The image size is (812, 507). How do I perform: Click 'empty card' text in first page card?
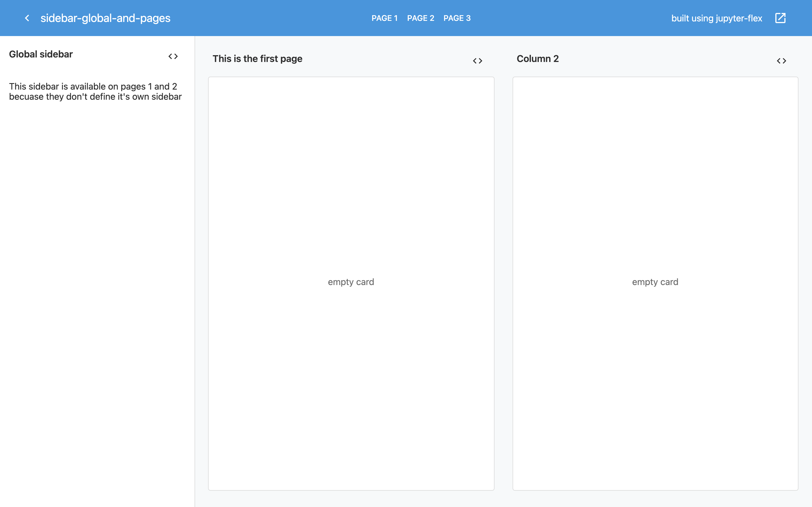coord(351,282)
